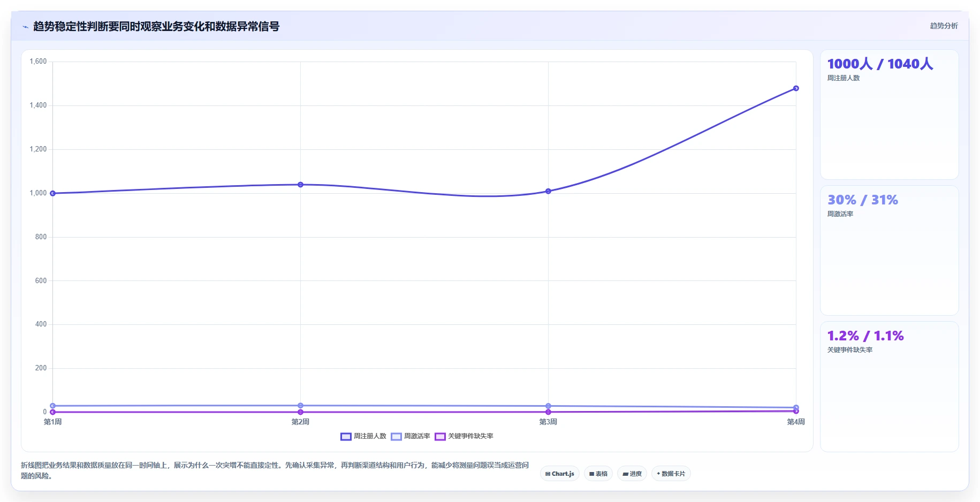
Task: Click the Chart.js tag pill
Action: click(559, 474)
